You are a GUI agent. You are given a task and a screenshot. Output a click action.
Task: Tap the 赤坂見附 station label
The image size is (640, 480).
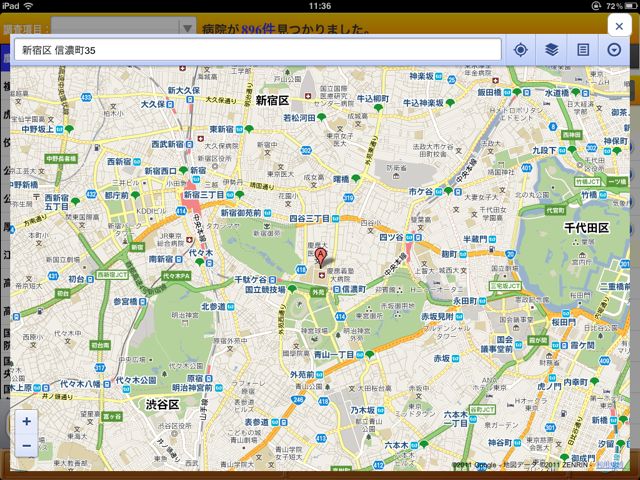pyautogui.click(x=437, y=316)
